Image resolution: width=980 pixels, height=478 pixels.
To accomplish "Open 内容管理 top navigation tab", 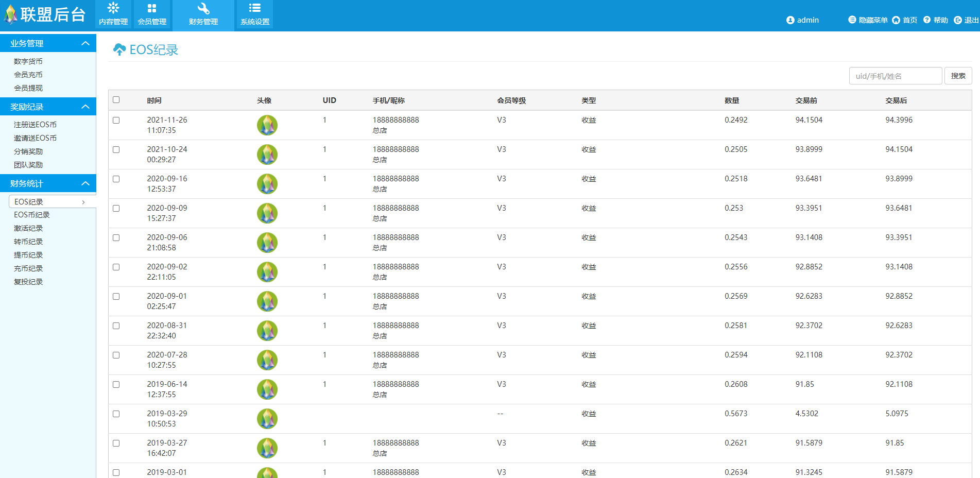I will tap(113, 15).
